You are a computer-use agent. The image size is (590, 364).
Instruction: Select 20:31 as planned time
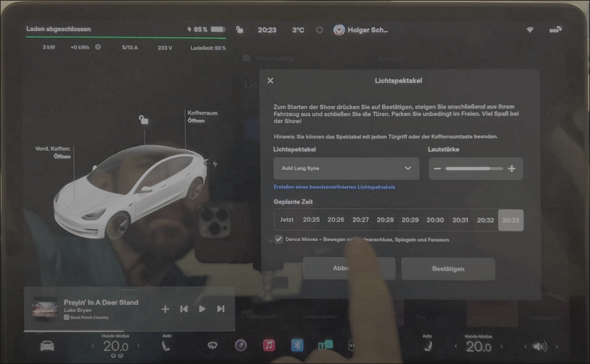pos(460,220)
